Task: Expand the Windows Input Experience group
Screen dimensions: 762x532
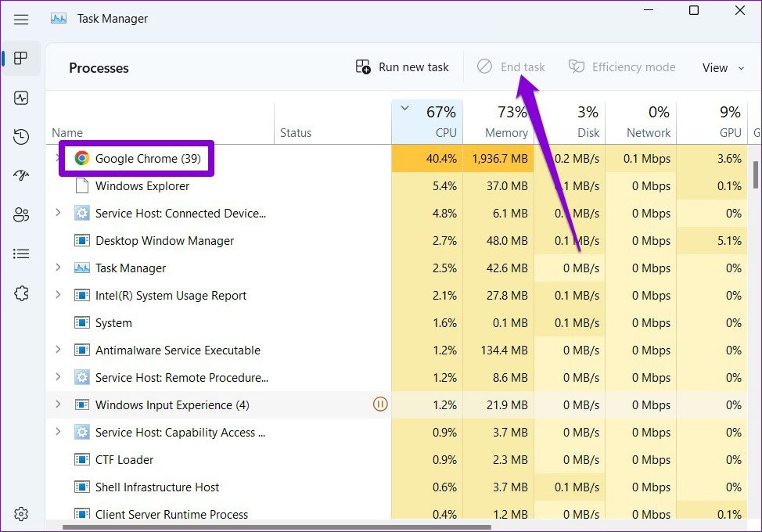Action: (x=57, y=404)
